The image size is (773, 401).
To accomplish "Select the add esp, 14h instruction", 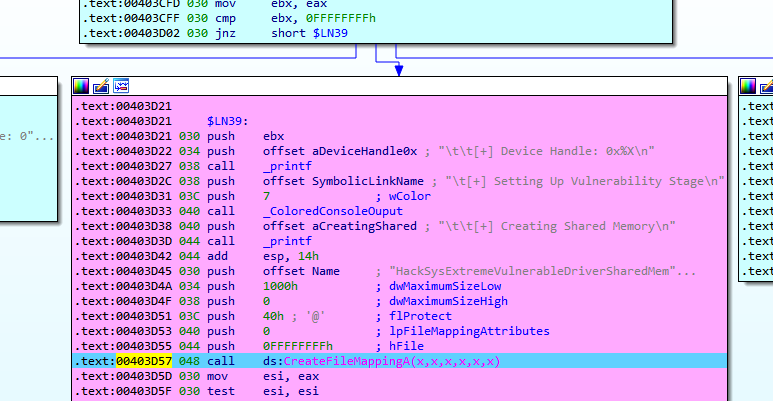I will (286, 256).
